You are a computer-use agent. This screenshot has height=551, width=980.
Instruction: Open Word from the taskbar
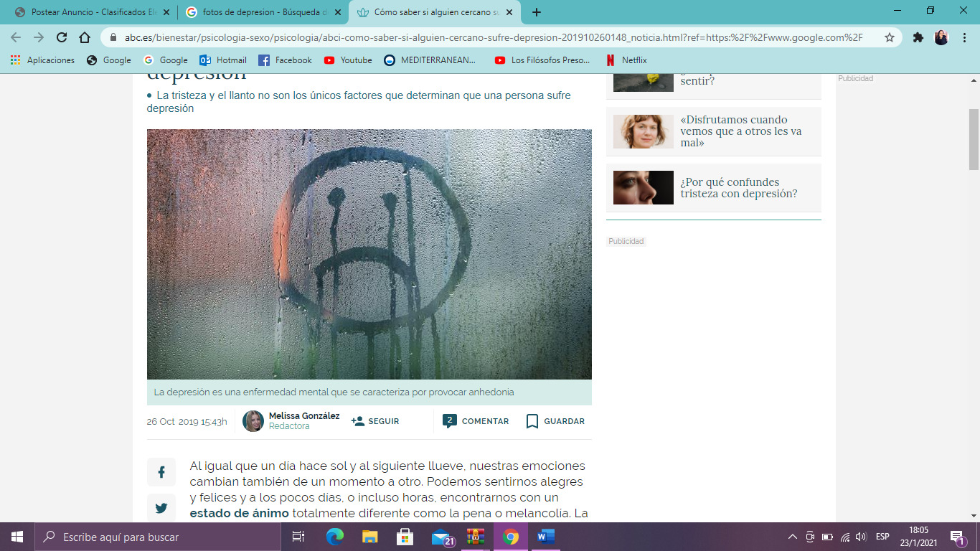tap(546, 537)
